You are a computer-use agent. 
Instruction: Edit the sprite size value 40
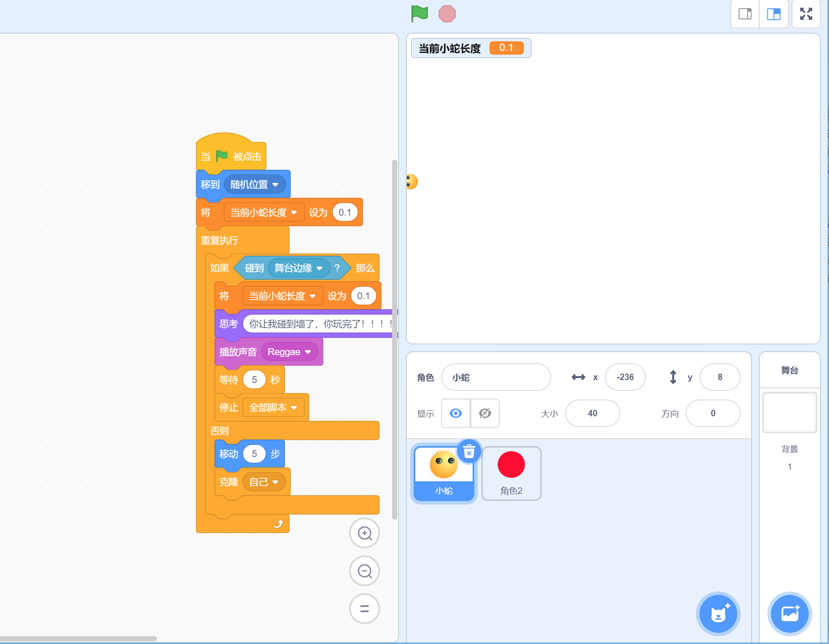593,413
